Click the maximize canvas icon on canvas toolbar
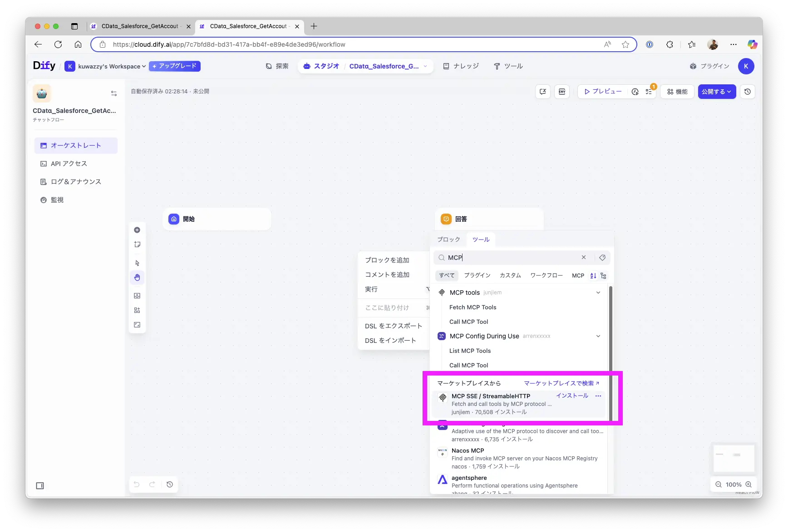The width and height of the screenshot is (788, 532). click(x=137, y=325)
